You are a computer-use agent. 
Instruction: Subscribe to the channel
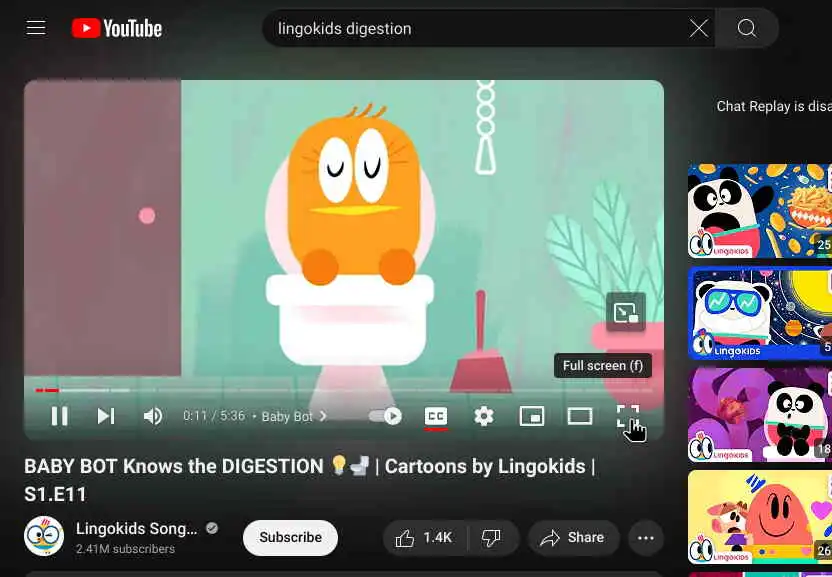290,538
